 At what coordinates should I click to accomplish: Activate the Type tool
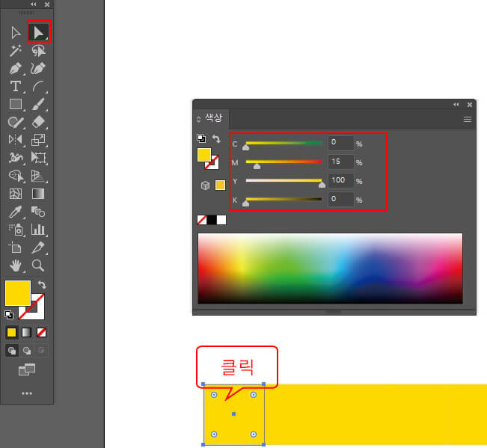(16, 86)
